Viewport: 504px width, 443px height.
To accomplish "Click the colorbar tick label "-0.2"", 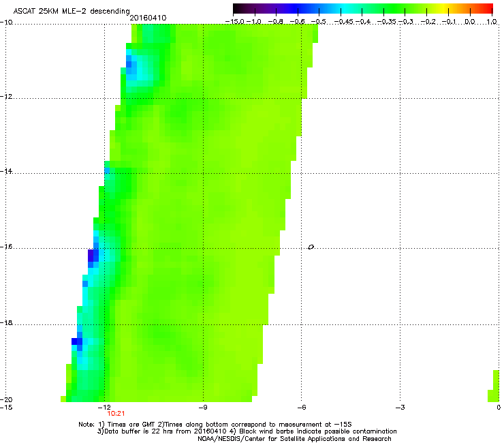I will [428, 22].
